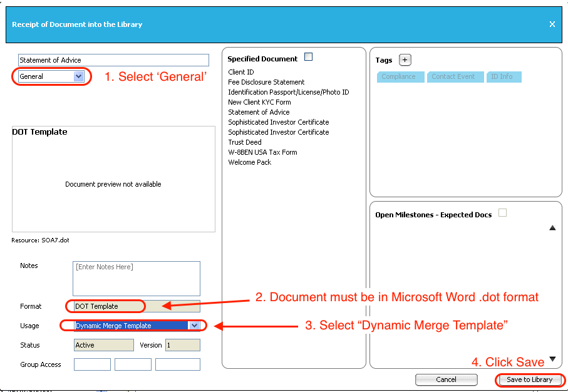Select the Contact Event tag
The height and width of the screenshot is (392, 568).
click(x=453, y=77)
